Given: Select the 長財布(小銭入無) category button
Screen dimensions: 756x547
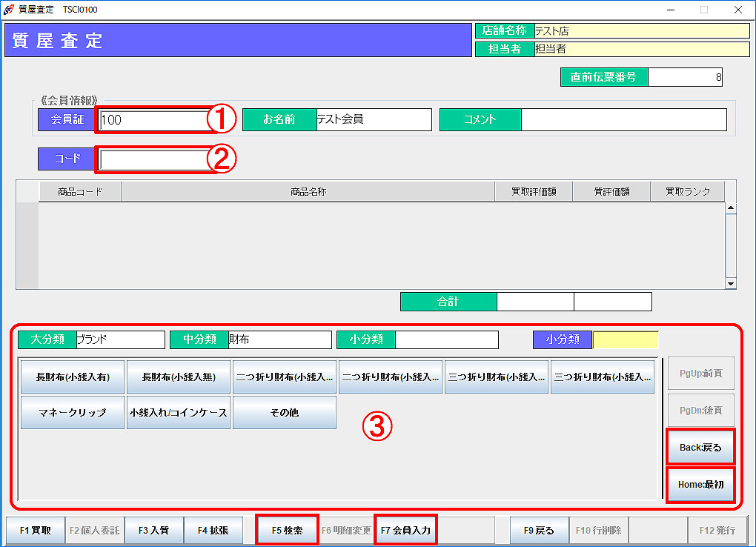Looking at the screenshot, I should [179, 377].
